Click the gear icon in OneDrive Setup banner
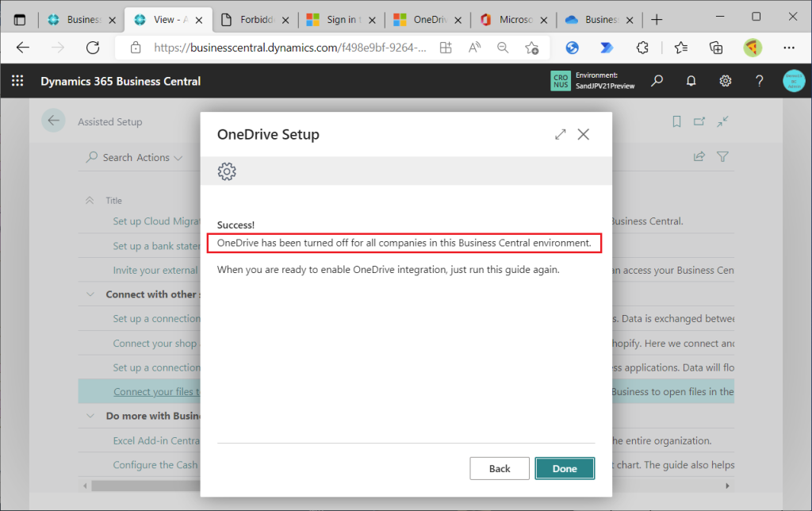 227,171
